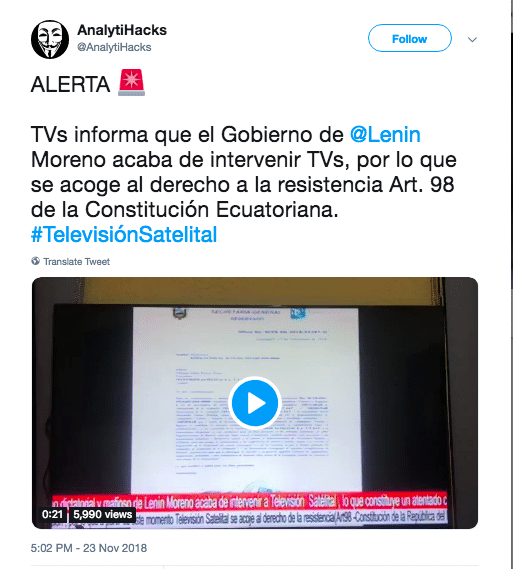Click the blue logo atop the document in video

298,313
